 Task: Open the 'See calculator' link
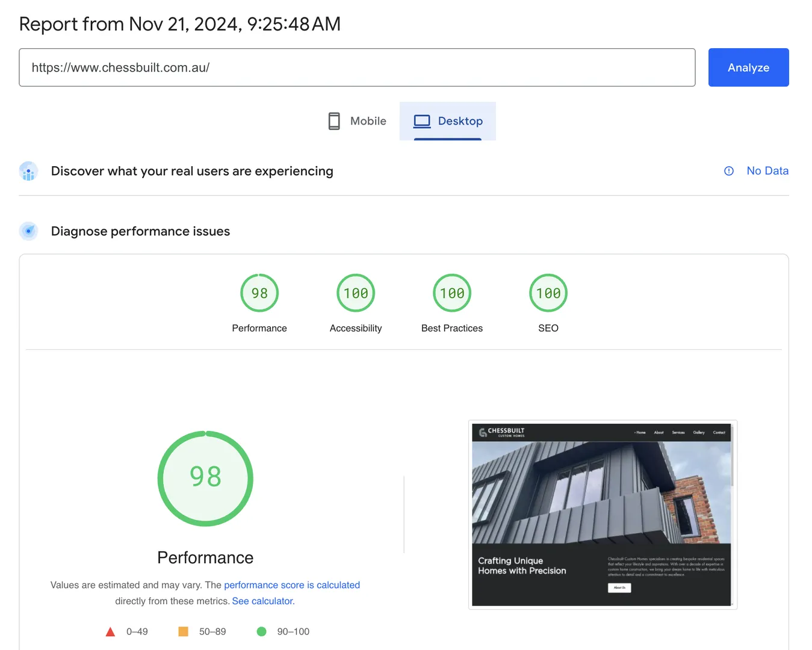point(263,601)
